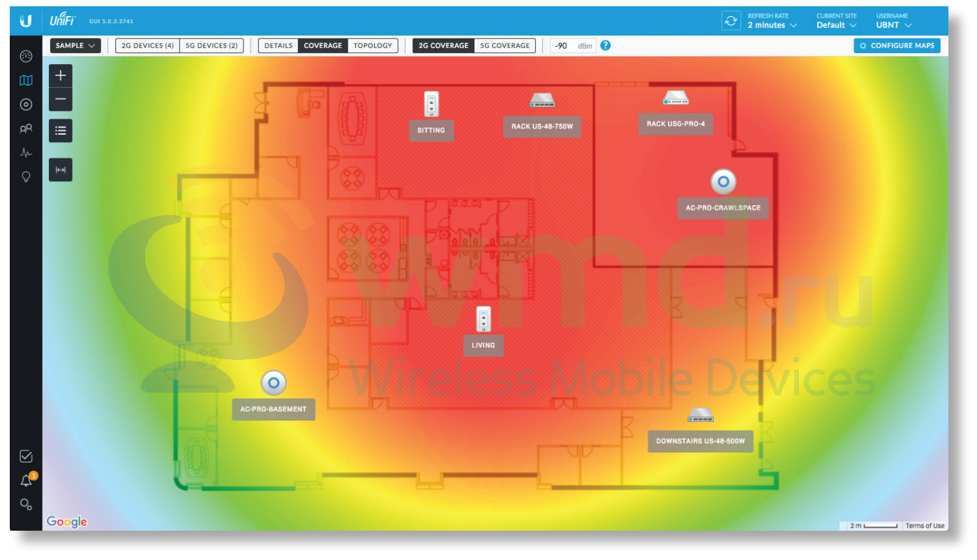This screenshot has width=977, height=560.
Task: Click the refresh icon in header
Action: tap(731, 21)
